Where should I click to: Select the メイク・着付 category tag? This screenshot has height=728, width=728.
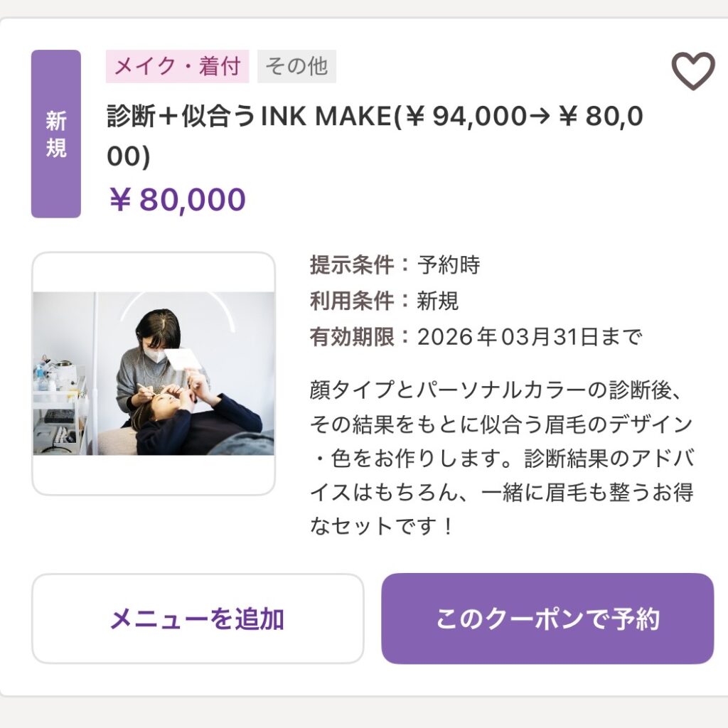[177, 67]
